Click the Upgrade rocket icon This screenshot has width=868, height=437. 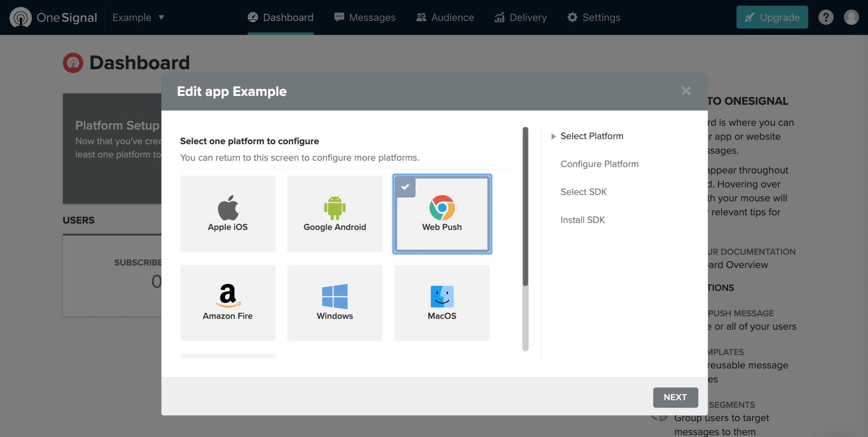point(749,17)
